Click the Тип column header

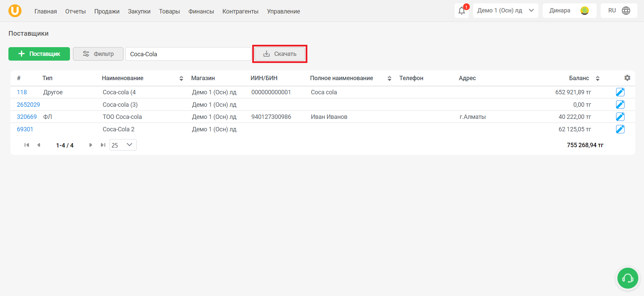click(47, 78)
